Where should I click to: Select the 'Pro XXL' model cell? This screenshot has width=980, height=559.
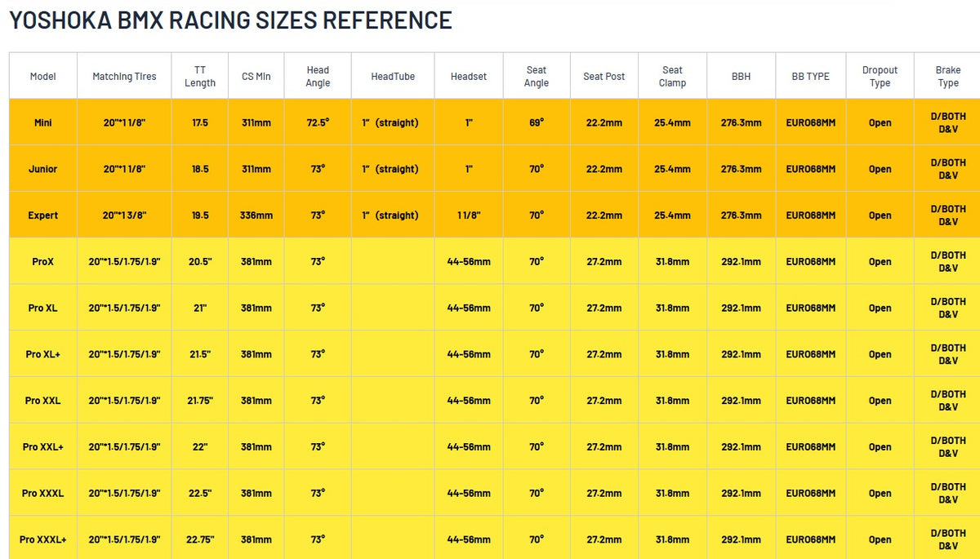point(43,401)
